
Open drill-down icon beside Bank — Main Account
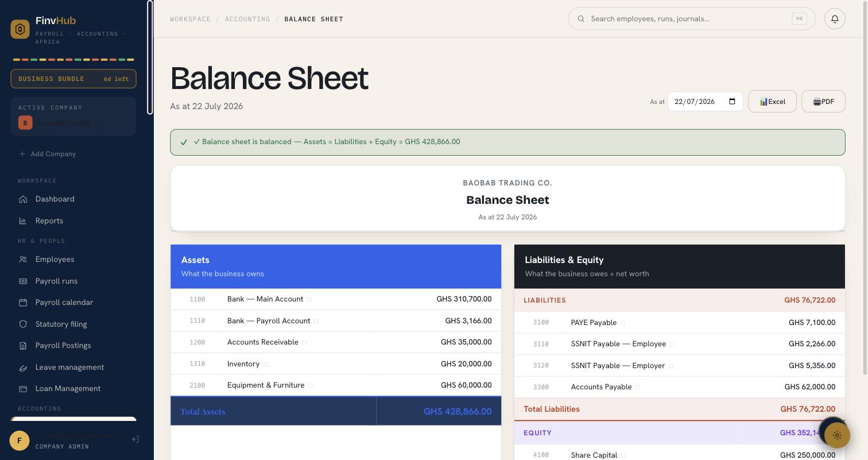pos(309,300)
